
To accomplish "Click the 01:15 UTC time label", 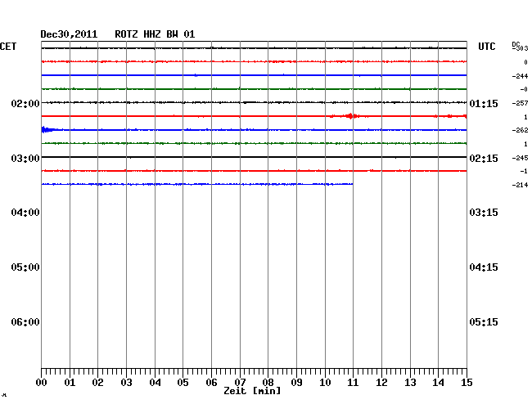I will pyautogui.click(x=484, y=103).
